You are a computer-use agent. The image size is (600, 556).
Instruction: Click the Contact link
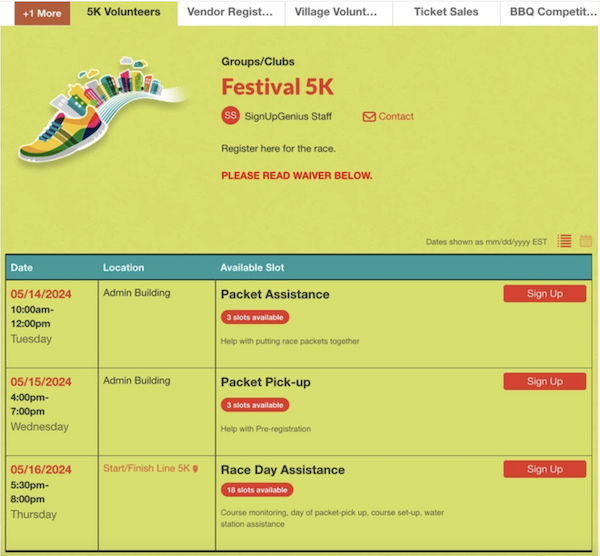click(396, 116)
